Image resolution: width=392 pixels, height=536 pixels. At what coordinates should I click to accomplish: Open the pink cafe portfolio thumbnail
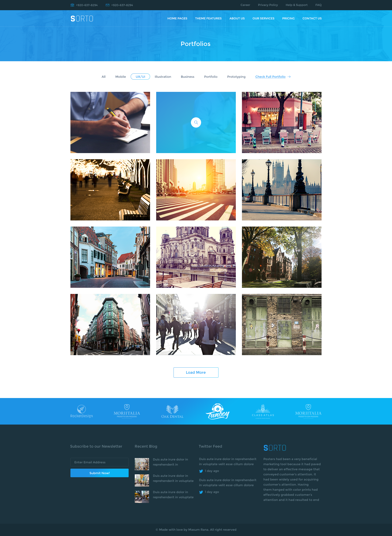click(281, 122)
